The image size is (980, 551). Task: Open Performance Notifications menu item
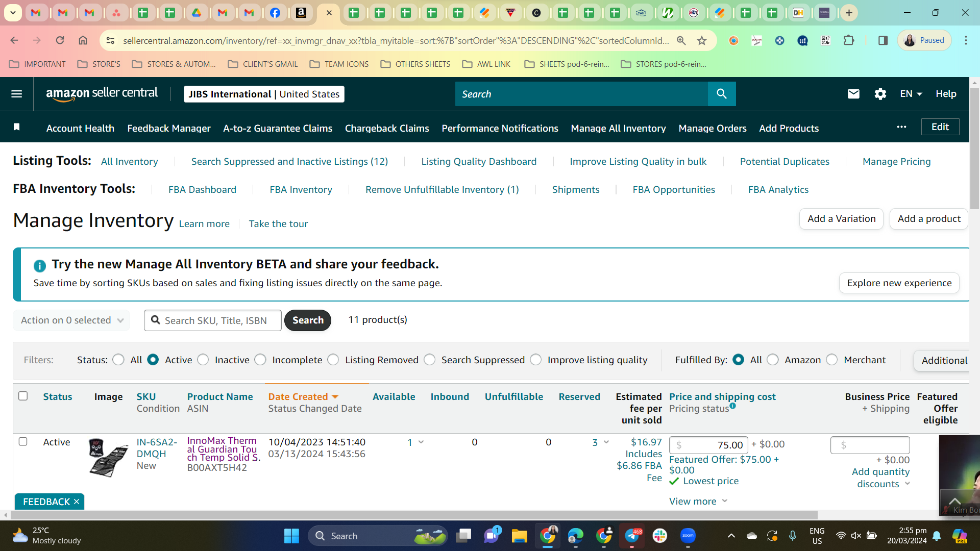click(500, 128)
